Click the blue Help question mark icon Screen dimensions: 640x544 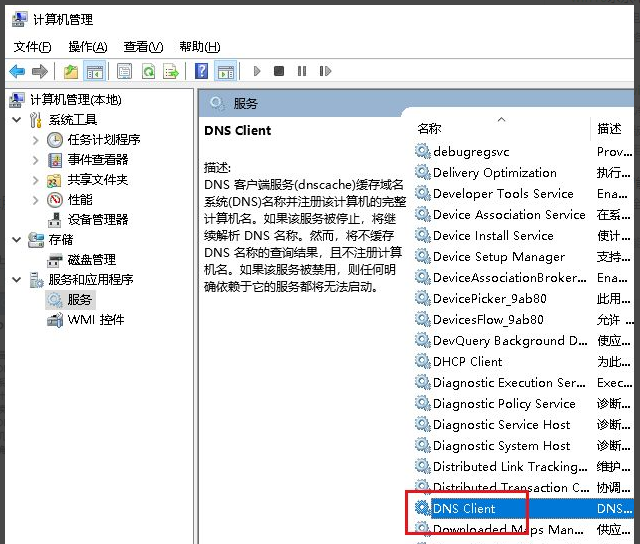(201, 71)
